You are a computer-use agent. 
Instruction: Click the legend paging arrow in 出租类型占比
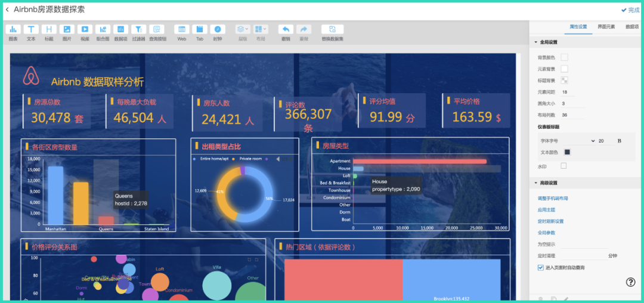point(278,159)
